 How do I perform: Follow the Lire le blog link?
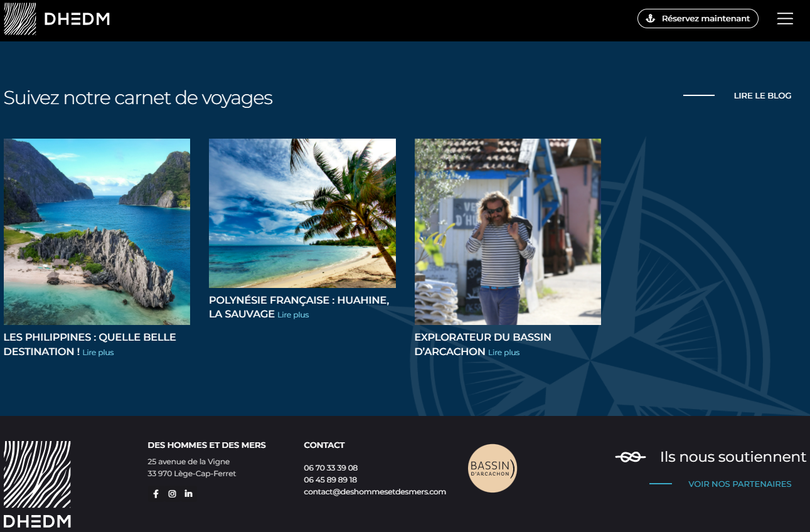[x=762, y=96]
